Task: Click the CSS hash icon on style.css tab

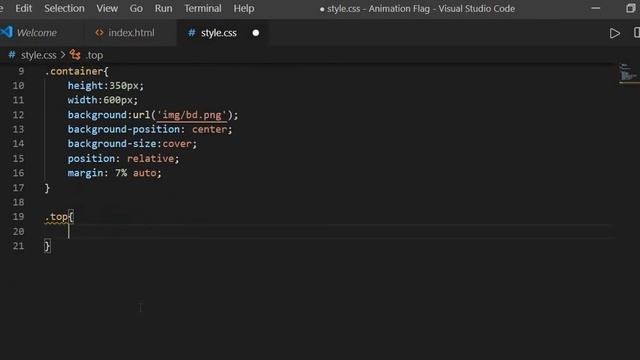Action: (191, 33)
